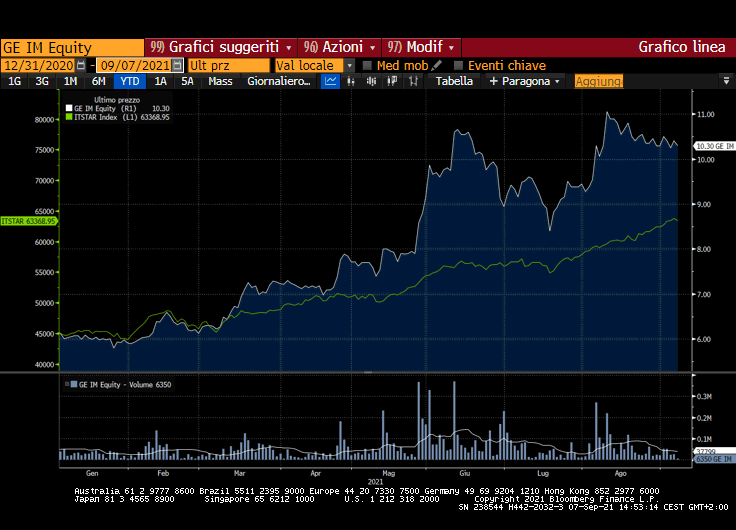Toggle the Eventi chiave checkbox
Image resolution: width=736 pixels, height=530 pixels.
[x=458, y=65]
